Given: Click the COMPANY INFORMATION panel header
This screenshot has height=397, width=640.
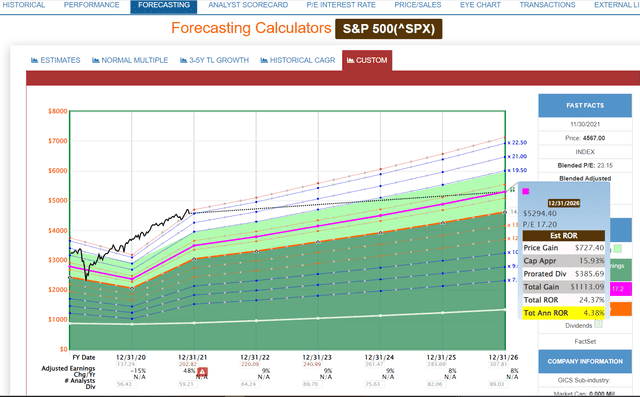Looking at the screenshot, I should pos(585,362).
